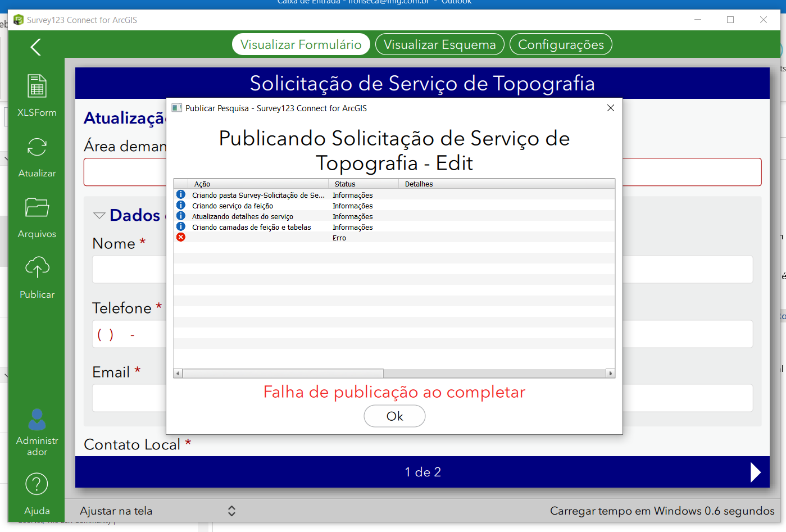Open the Configurações tab
This screenshot has height=532, width=786.
coord(561,44)
